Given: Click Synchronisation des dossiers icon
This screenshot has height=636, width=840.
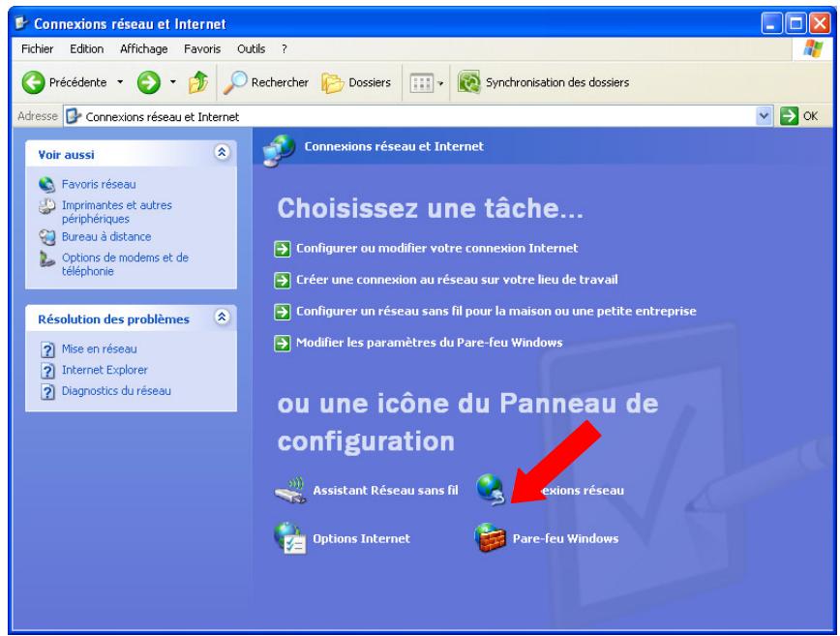Looking at the screenshot, I should pos(468,82).
